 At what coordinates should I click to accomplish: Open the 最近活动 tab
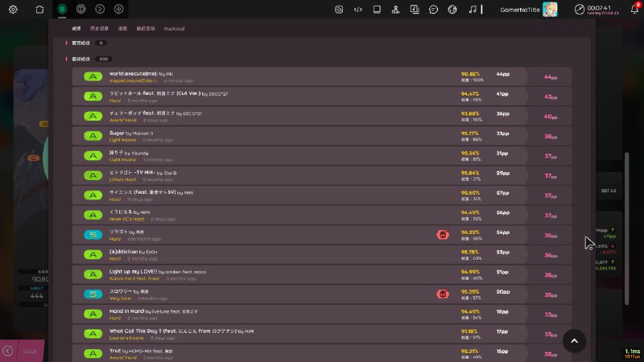click(x=146, y=28)
